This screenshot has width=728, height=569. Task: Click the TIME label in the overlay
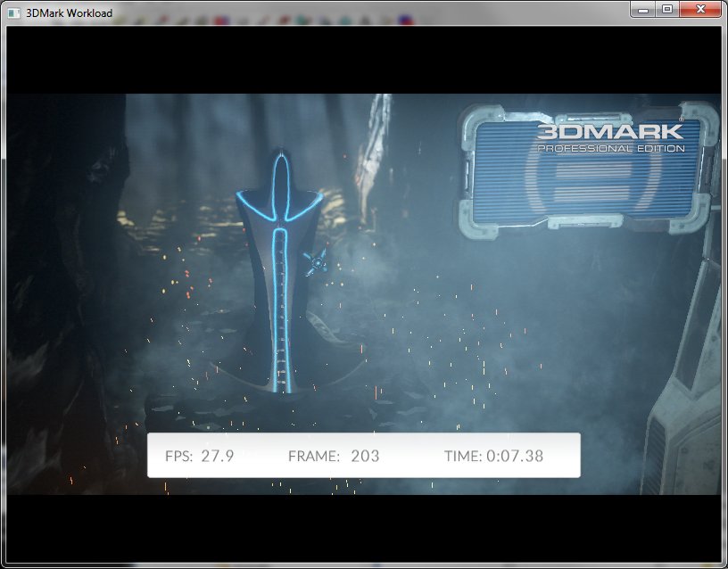(463, 457)
